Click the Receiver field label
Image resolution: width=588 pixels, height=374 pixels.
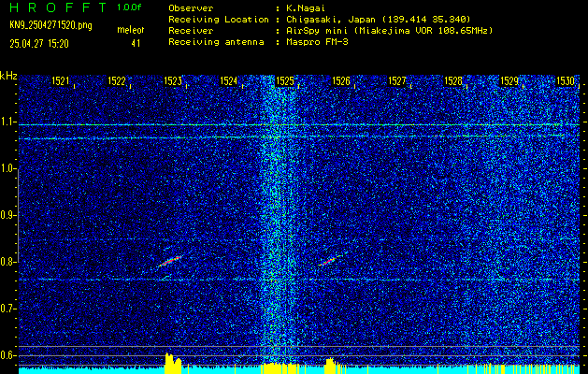coord(191,31)
